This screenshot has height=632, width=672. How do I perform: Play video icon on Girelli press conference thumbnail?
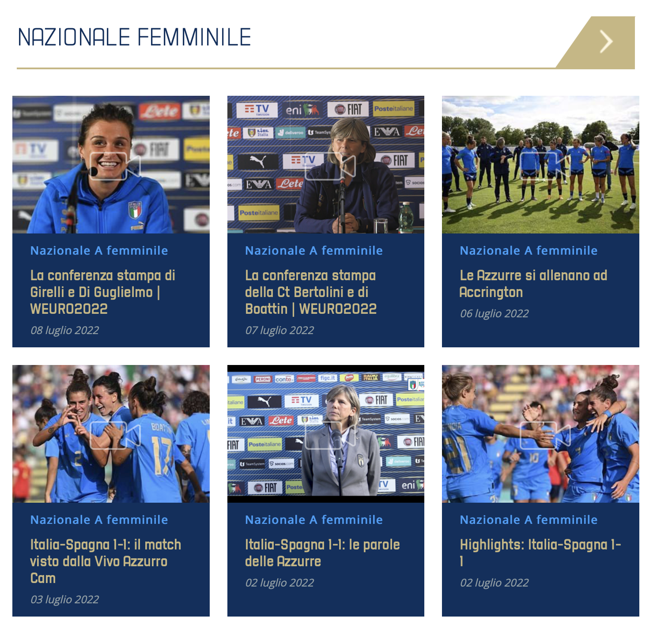tap(115, 166)
